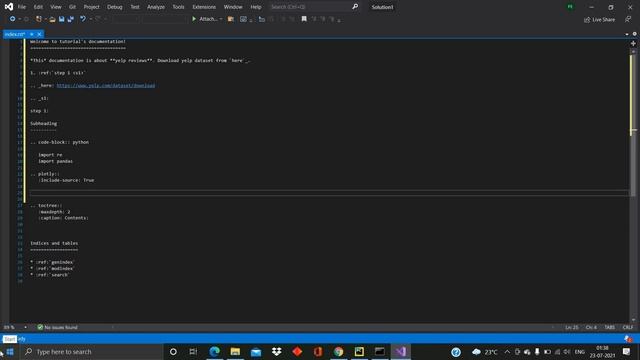Click the new project toolbar icon
This screenshot has width=640, height=360.
tap(39, 19)
